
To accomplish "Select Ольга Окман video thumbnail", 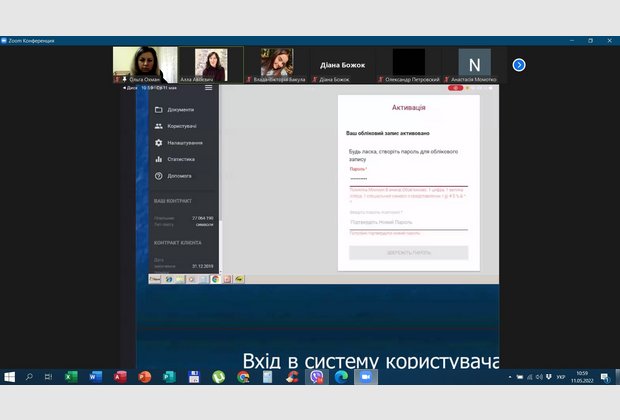I will click(x=145, y=64).
